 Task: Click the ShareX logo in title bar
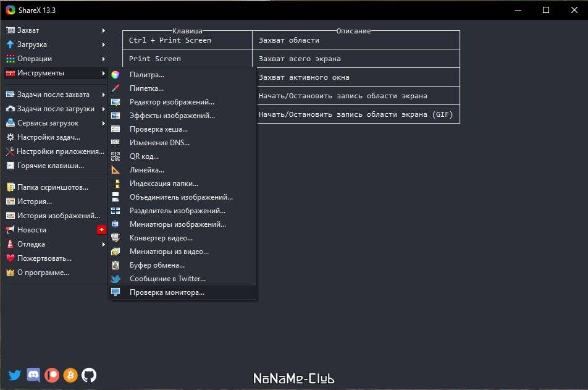pyautogui.click(x=10, y=10)
